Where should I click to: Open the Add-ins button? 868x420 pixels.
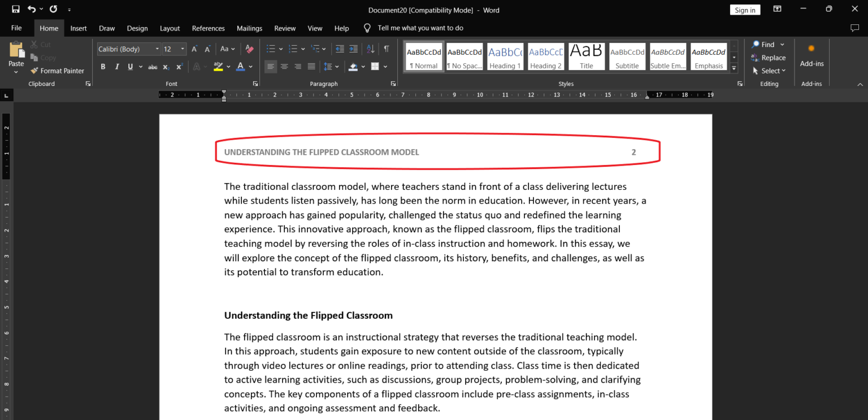[x=811, y=55]
